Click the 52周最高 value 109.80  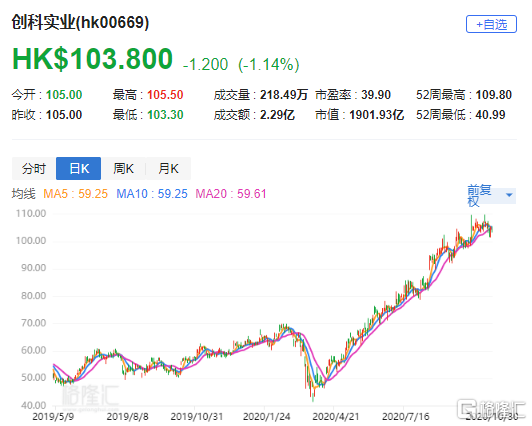(x=494, y=95)
